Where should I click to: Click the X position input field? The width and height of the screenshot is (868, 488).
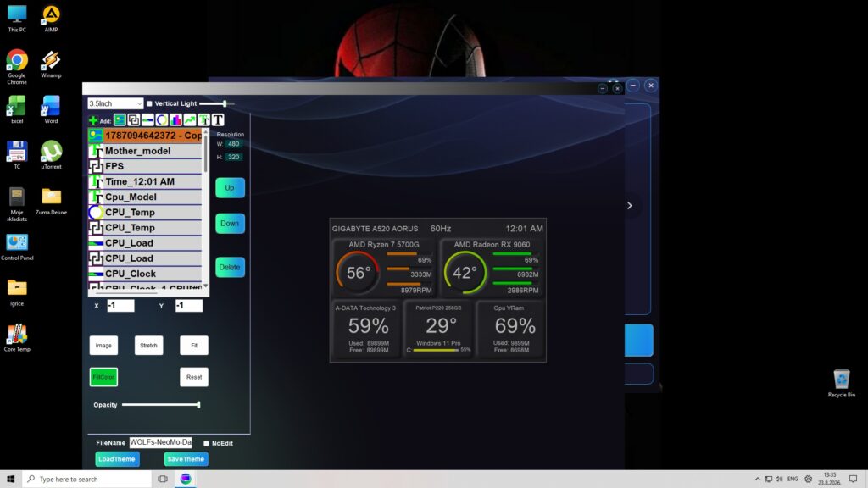coord(120,305)
